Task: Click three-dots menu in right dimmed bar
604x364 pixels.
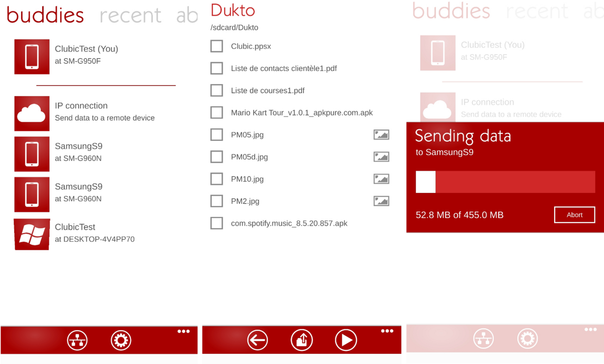Action: [590, 330]
